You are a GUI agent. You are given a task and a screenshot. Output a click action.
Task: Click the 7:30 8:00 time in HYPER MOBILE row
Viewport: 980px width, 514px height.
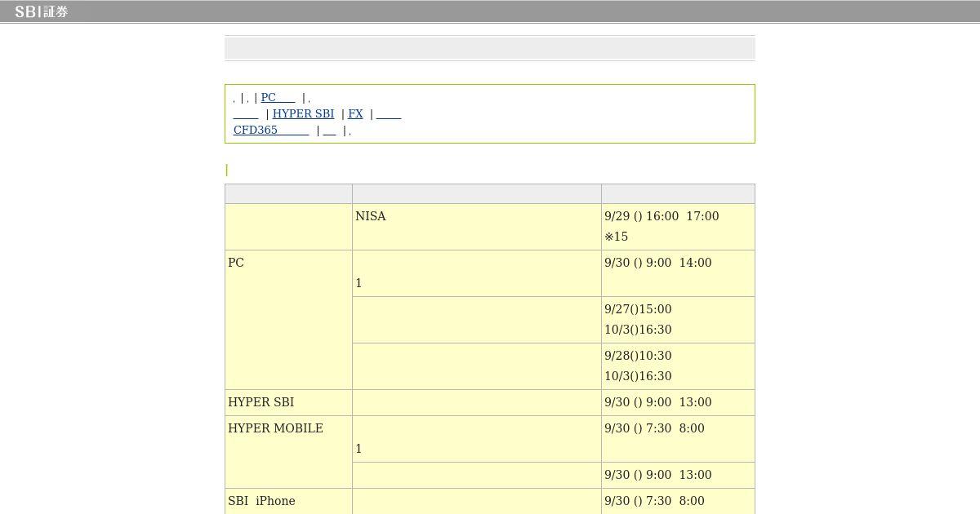tap(654, 428)
